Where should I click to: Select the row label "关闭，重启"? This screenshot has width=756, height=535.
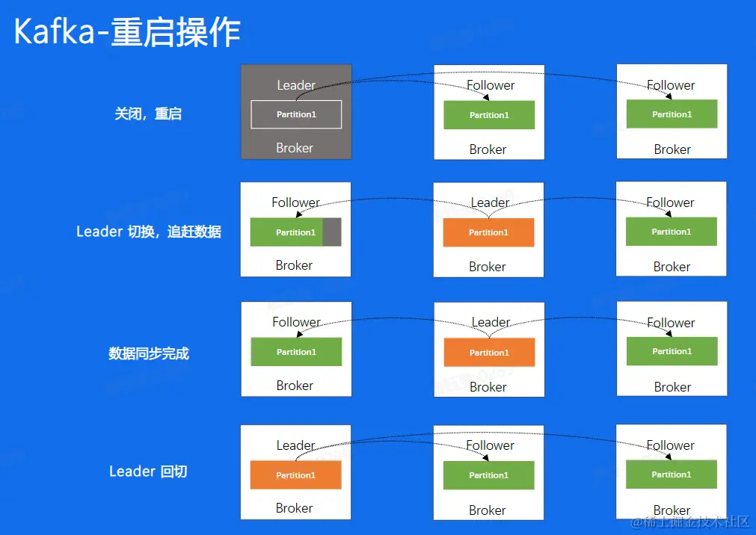coord(148,114)
